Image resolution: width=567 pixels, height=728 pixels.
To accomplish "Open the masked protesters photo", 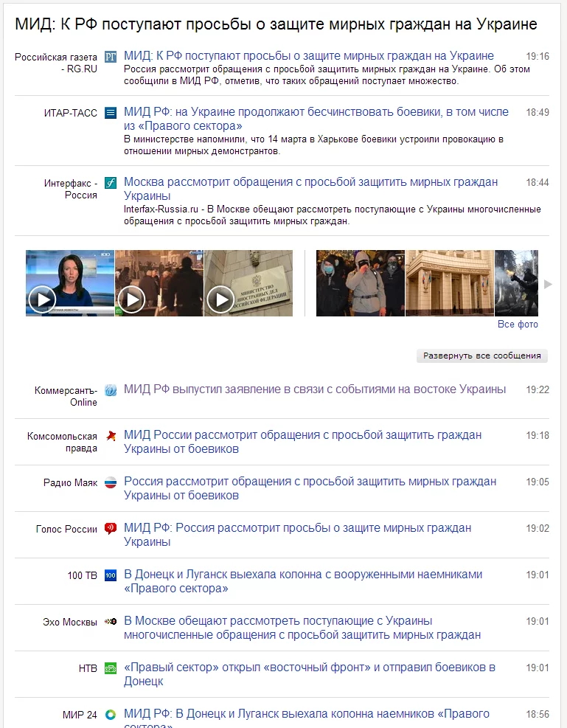I will coord(361,283).
